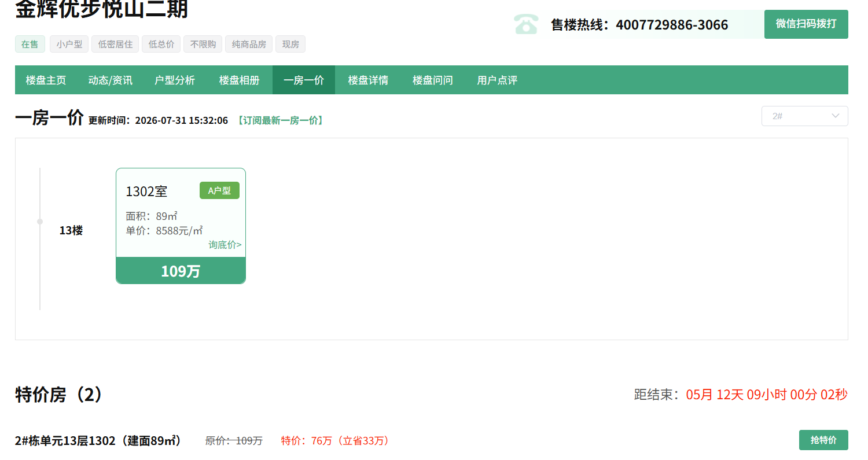Image resolution: width=868 pixels, height=460 pixels.
Task: Open the 用户点评 tab
Action: pos(497,80)
